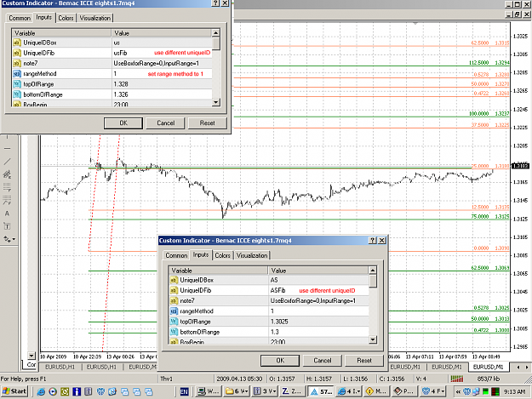Image resolution: width=532 pixels, height=399 pixels.
Task: Click the 9:13 AM system clock
Action: pos(514,391)
